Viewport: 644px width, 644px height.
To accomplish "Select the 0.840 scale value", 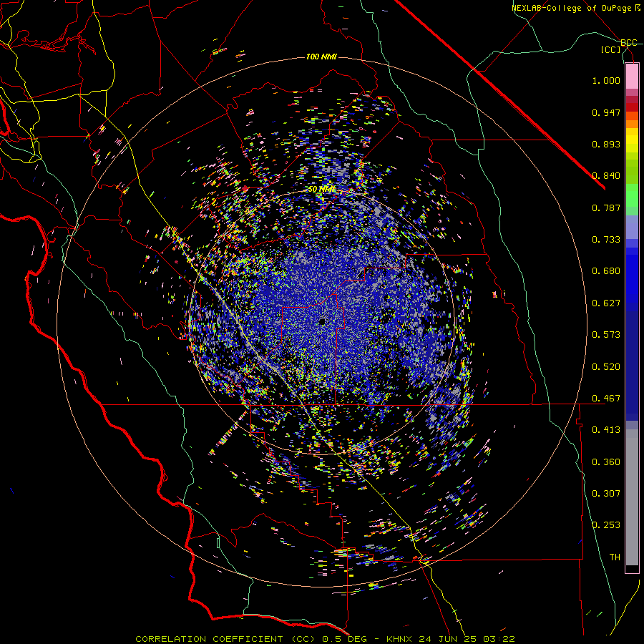I will (x=606, y=176).
